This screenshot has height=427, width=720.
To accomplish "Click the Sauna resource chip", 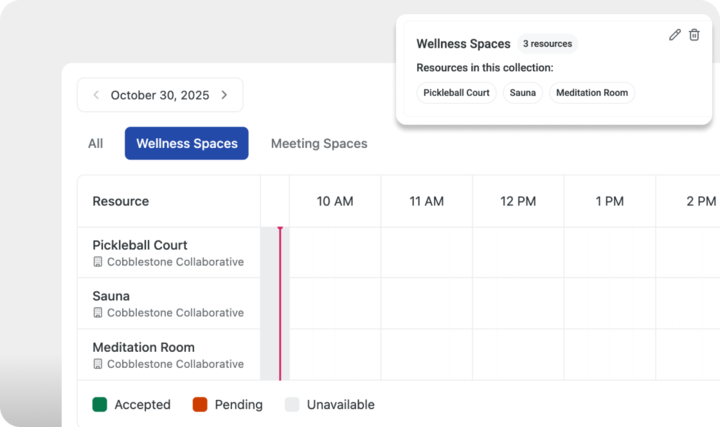I will pyautogui.click(x=523, y=93).
